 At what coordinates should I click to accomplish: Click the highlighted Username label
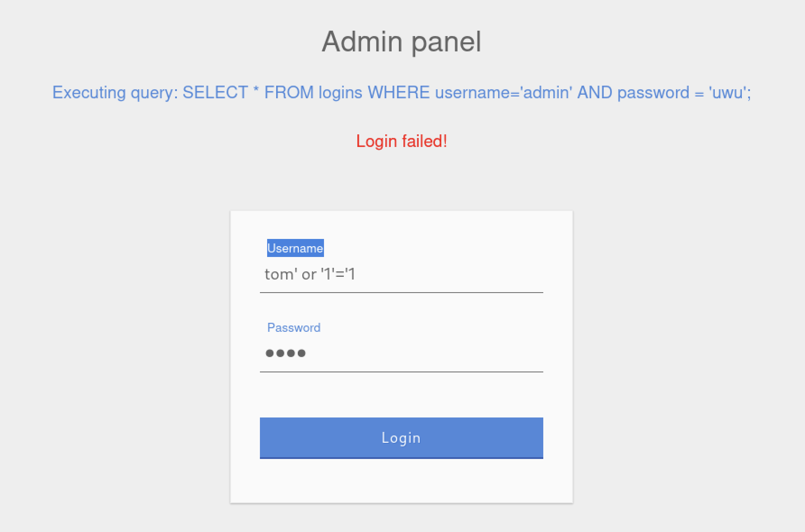(x=295, y=248)
